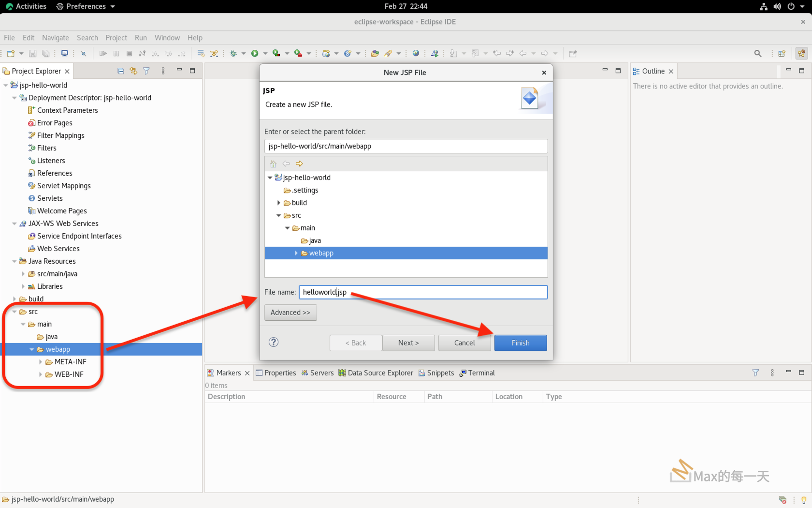This screenshot has height=508, width=812.
Task: Expand the build folder in the dialog tree
Action: 278,203
